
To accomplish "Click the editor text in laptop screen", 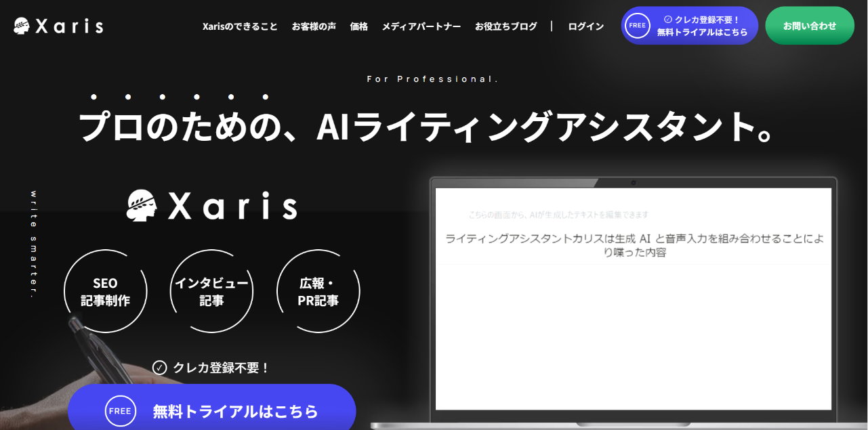I will 632,245.
